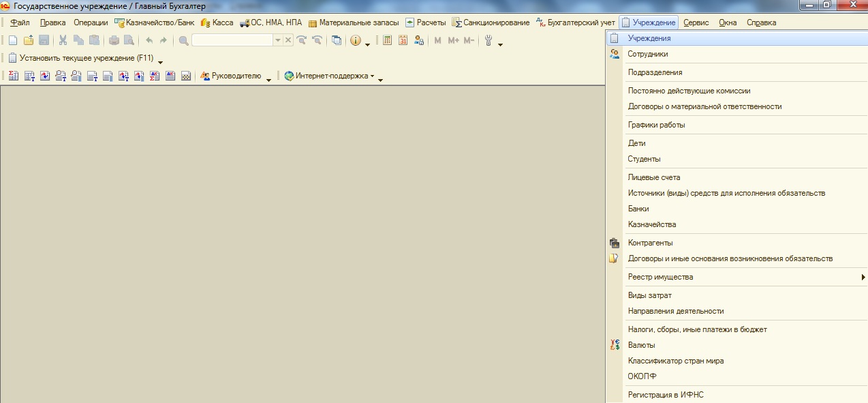Click the M+ memory add button
The image size is (868, 403).
click(x=454, y=40)
